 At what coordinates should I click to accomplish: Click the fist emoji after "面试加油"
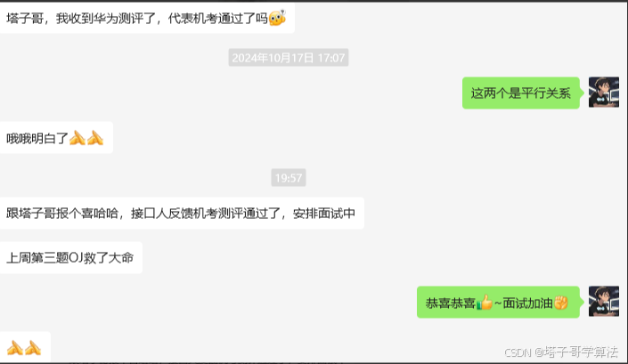point(561,303)
